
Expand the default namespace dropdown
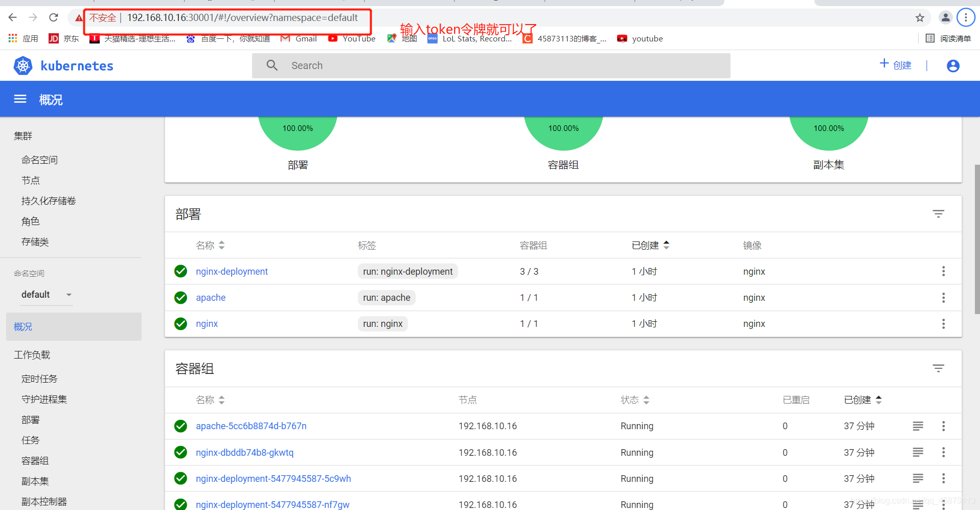[47, 295]
